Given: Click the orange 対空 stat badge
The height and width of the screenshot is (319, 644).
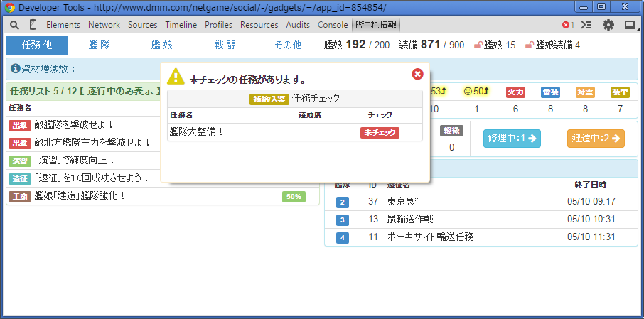Looking at the screenshot, I should point(585,92).
